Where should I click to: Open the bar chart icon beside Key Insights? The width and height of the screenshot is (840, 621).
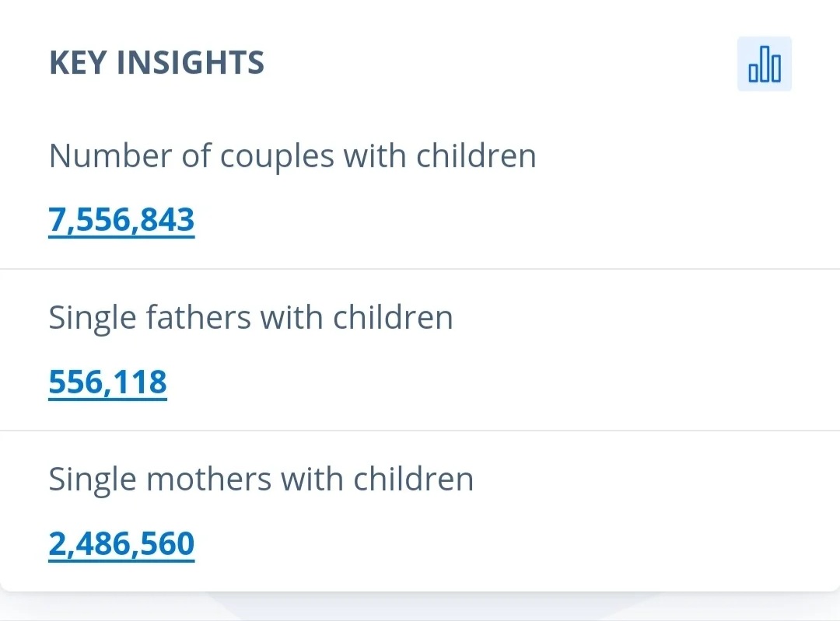(764, 64)
